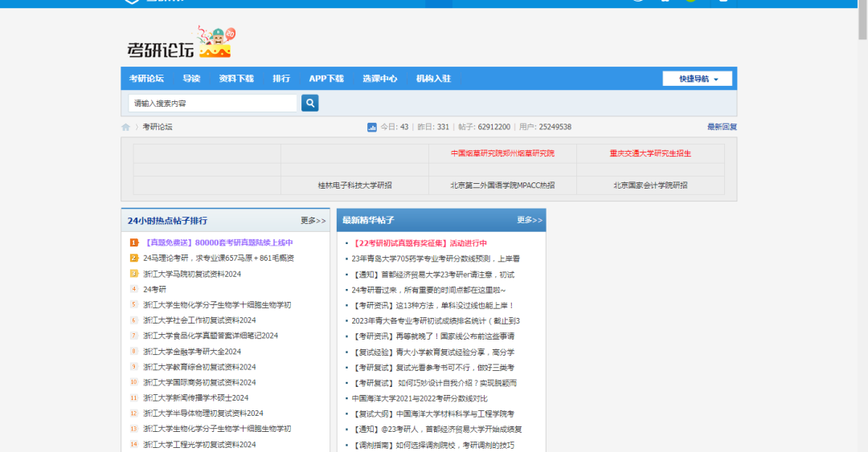Open the APP下载 navigation tab

click(x=326, y=79)
